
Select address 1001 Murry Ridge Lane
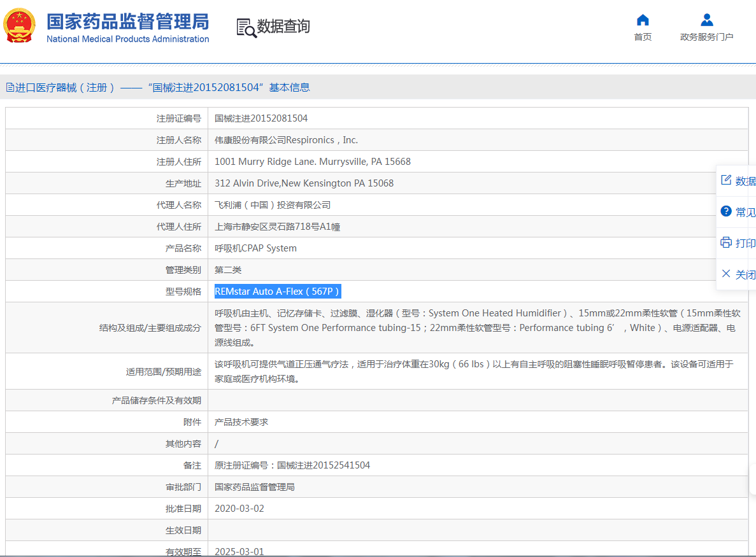coord(313,162)
